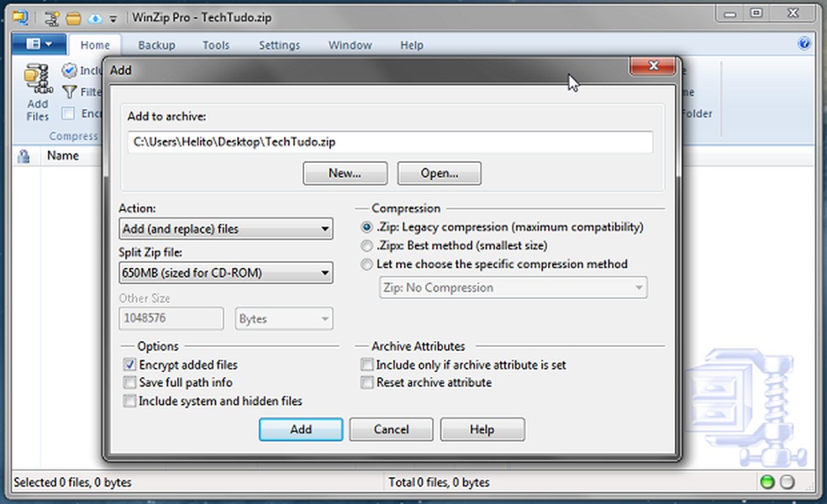Click the WinZip application icon in title bar

pos(20,18)
